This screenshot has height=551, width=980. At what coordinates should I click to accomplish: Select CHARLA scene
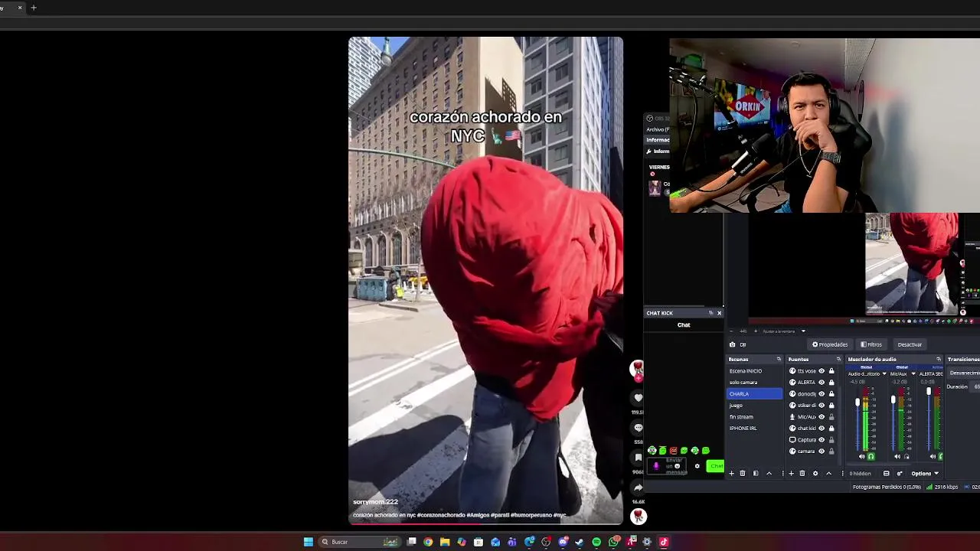[x=754, y=394]
